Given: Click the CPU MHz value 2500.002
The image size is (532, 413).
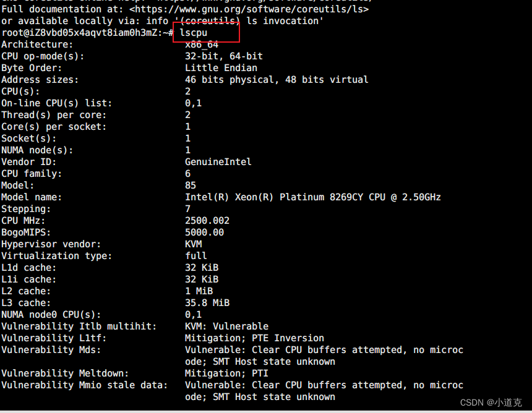Looking at the screenshot, I should coord(207,221).
